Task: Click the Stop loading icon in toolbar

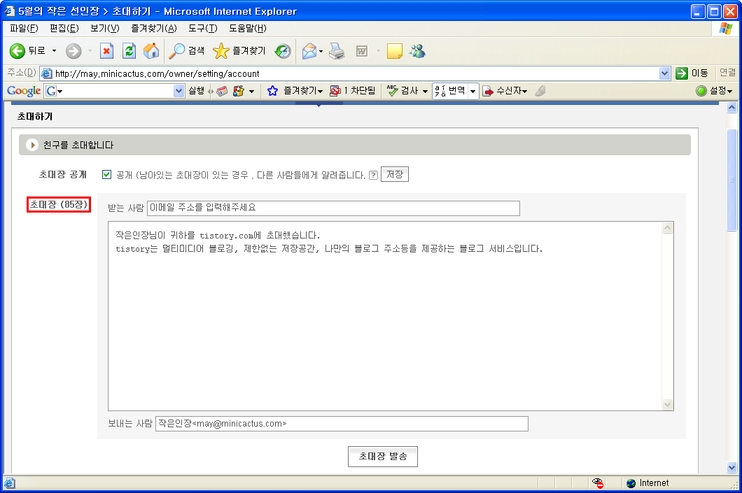Action: 106,51
